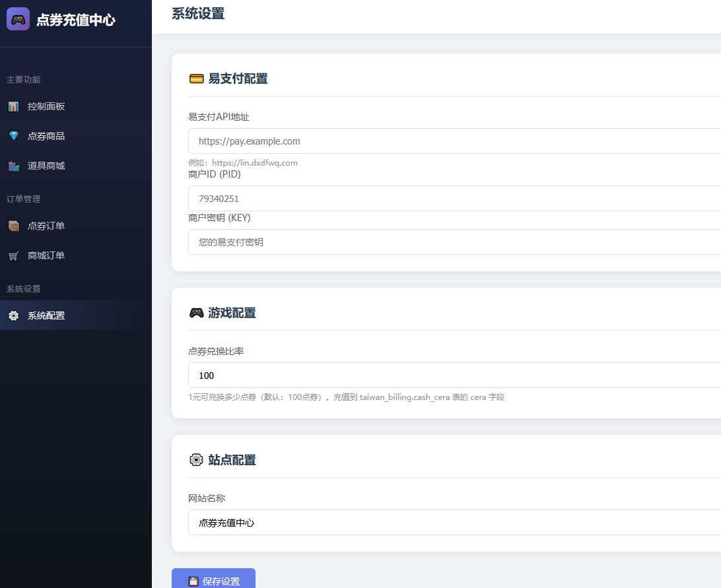Click the 易支付API地址 input field
The image size is (721, 588).
(x=396, y=141)
